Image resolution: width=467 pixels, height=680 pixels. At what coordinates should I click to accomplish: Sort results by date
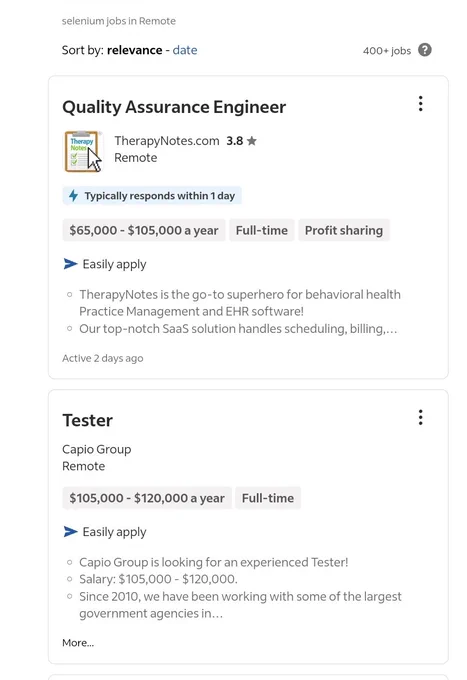click(x=185, y=50)
